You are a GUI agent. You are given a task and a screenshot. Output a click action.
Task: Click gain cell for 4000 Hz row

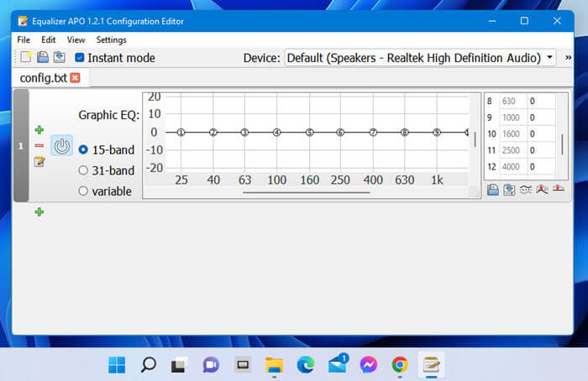click(541, 167)
